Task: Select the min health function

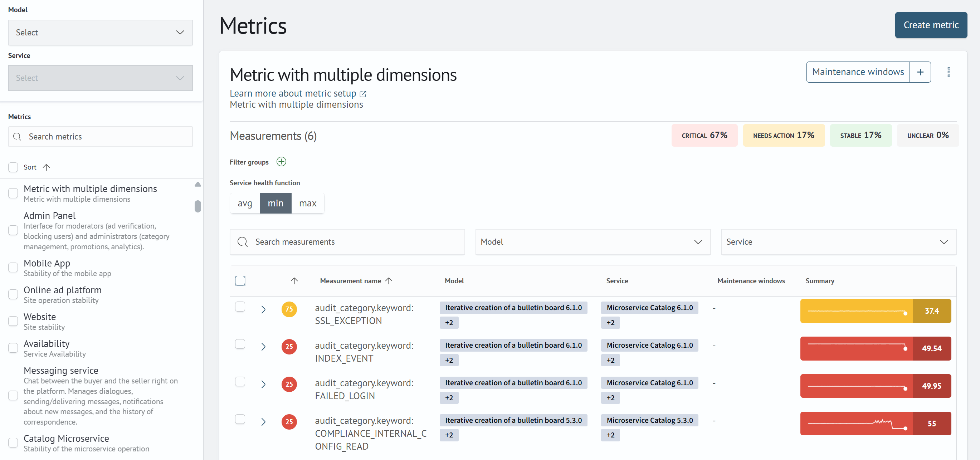Action: pos(276,203)
